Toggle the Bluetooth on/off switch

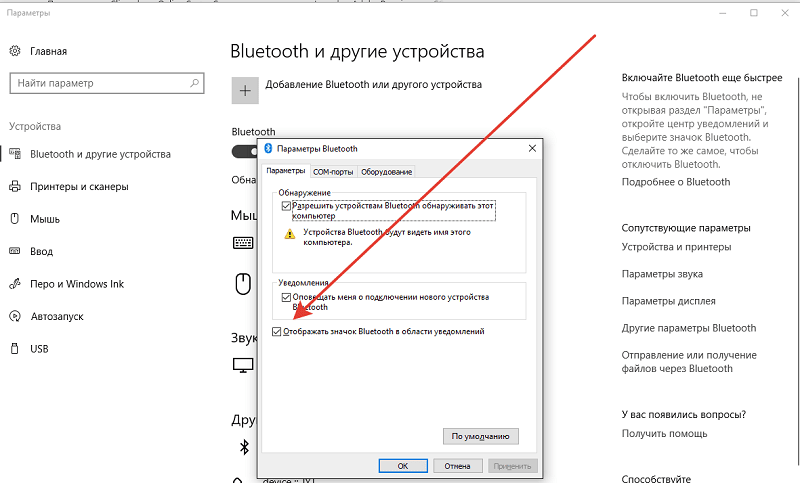[x=245, y=151]
